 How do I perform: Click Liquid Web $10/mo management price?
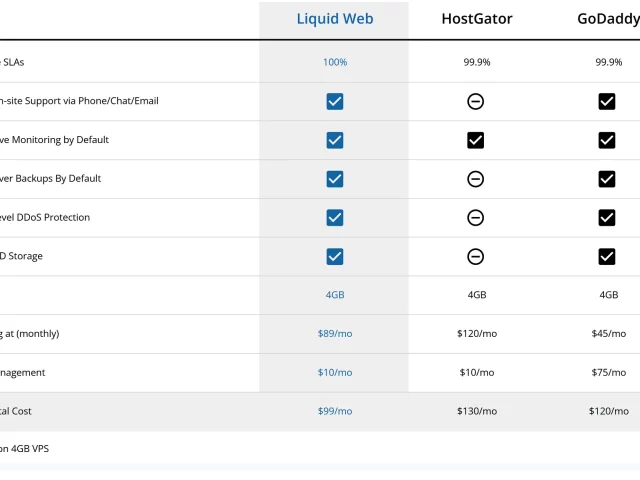[335, 372]
